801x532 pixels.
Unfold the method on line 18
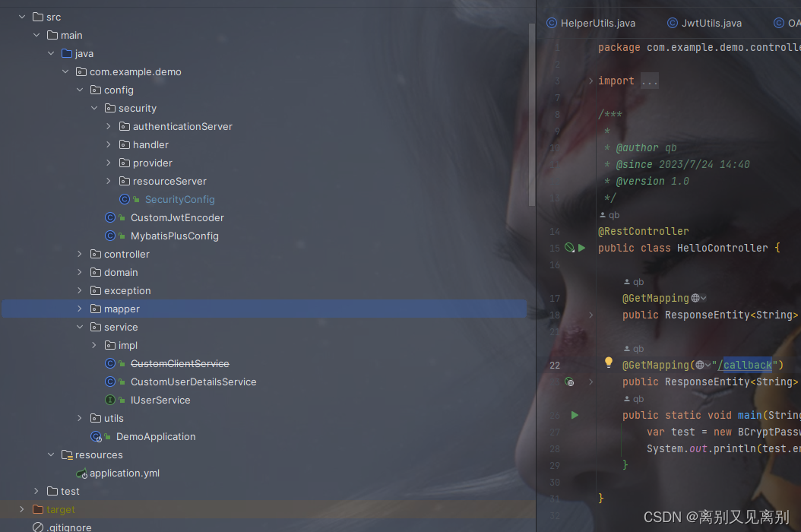point(591,315)
